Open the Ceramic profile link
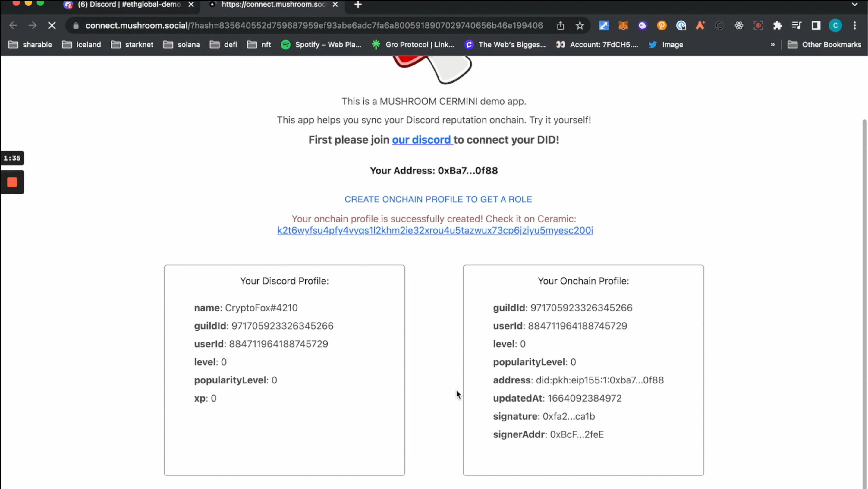The image size is (868, 489). (435, 230)
